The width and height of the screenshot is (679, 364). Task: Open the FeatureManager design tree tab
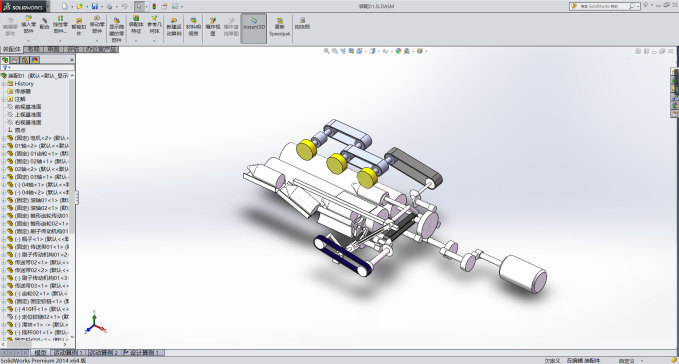[5, 60]
